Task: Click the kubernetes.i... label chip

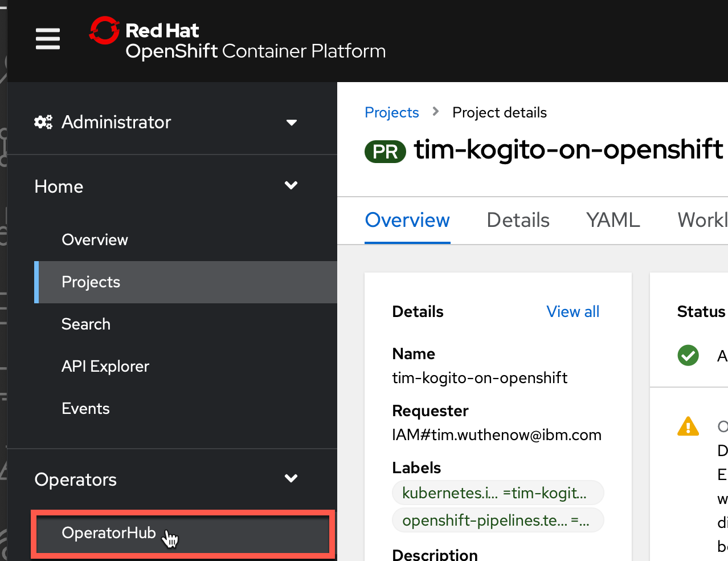Action: click(x=498, y=493)
